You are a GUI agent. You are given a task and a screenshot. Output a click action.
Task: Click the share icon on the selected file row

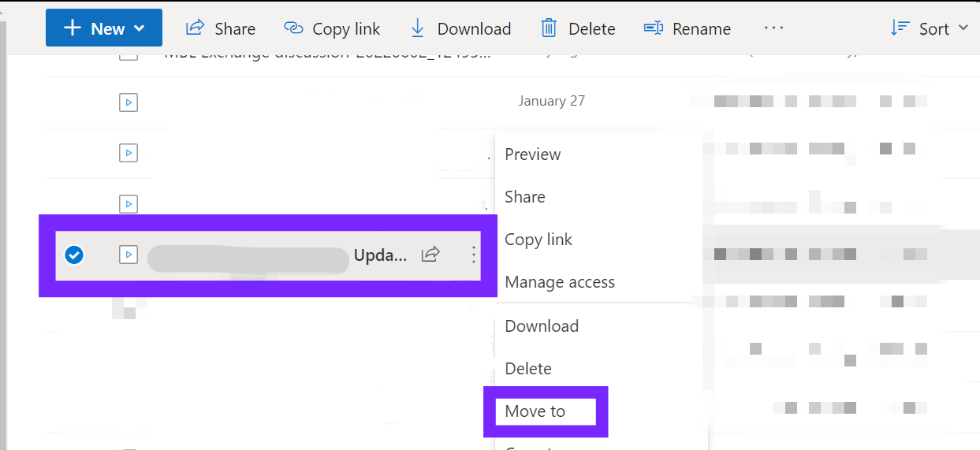click(430, 254)
